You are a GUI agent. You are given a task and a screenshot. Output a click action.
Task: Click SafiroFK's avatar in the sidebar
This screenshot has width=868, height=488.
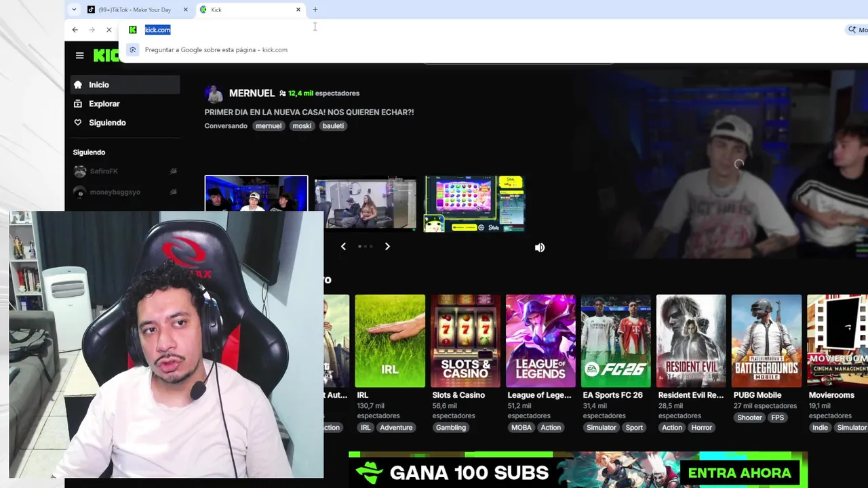[80, 171]
